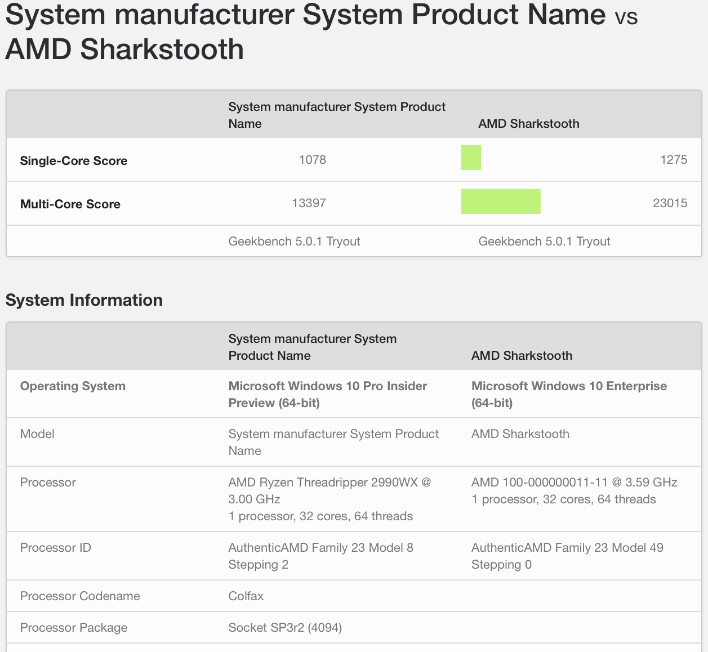Click the 1078 single-core score value
The width and height of the screenshot is (708, 652).
[x=312, y=160]
